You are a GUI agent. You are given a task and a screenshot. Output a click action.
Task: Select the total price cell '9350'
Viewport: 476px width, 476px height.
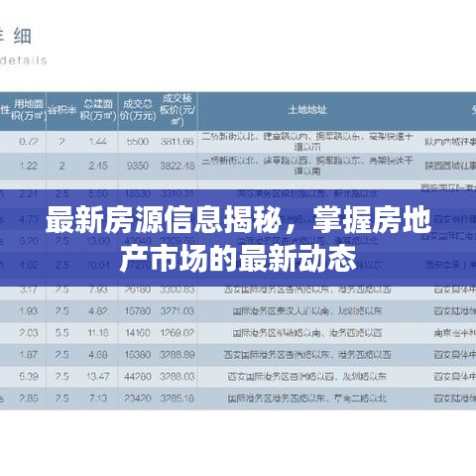[x=138, y=166]
